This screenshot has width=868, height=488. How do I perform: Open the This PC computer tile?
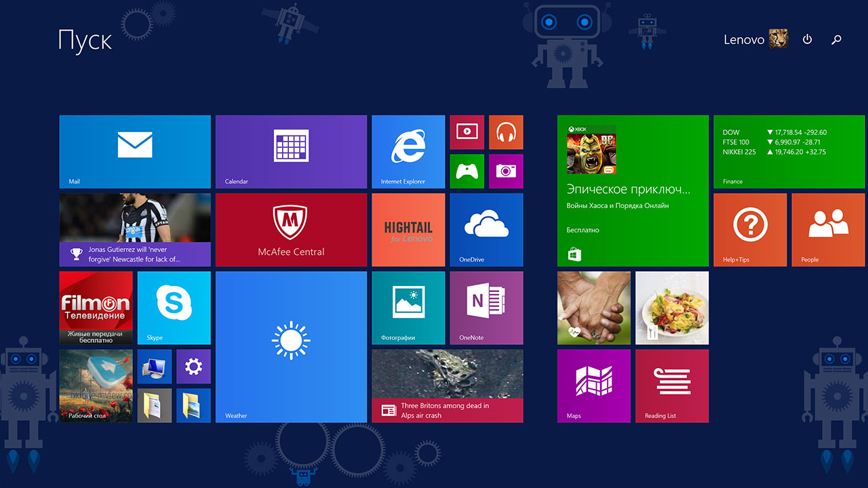(155, 367)
